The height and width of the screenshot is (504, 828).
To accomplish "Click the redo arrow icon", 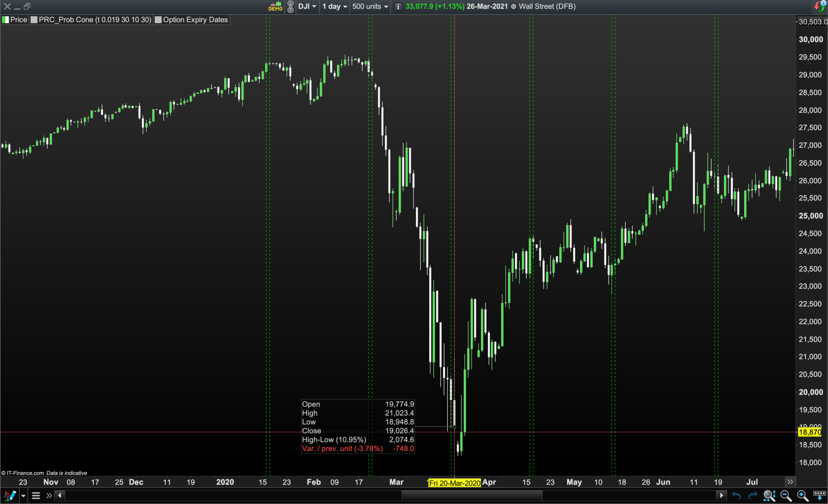I will click(752, 495).
